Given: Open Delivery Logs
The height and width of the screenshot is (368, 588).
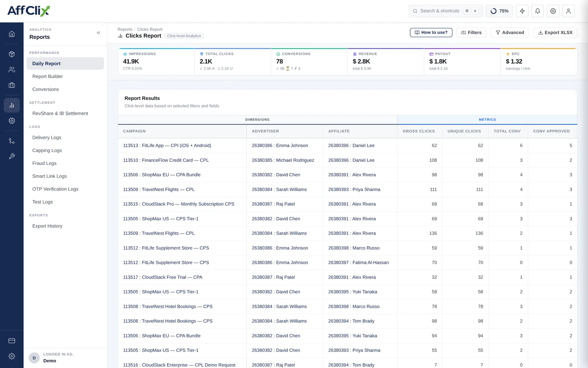Looking at the screenshot, I should [65, 137].
